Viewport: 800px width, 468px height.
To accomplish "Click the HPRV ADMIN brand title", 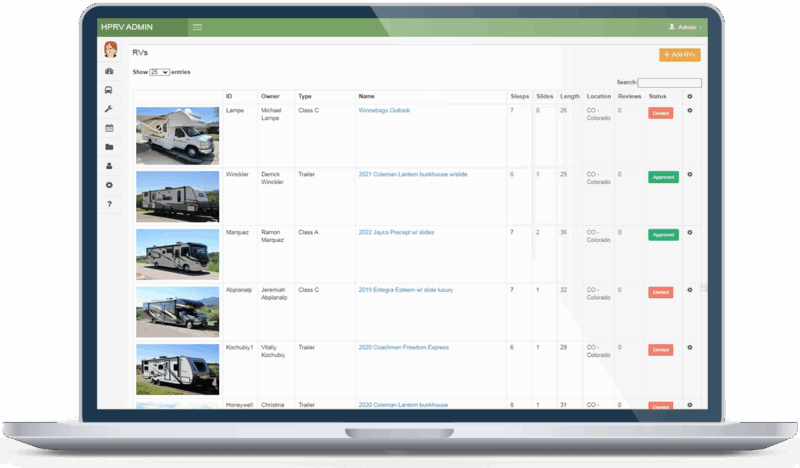I will pos(127,27).
